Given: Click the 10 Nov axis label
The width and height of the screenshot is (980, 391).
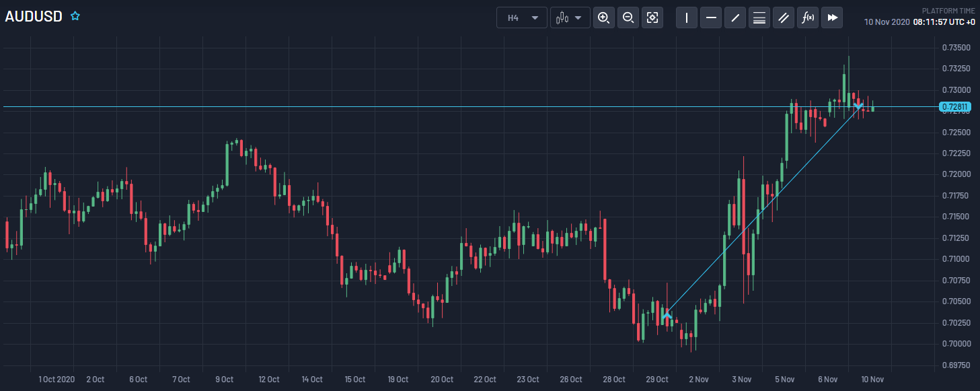Looking at the screenshot, I should tap(872, 379).
